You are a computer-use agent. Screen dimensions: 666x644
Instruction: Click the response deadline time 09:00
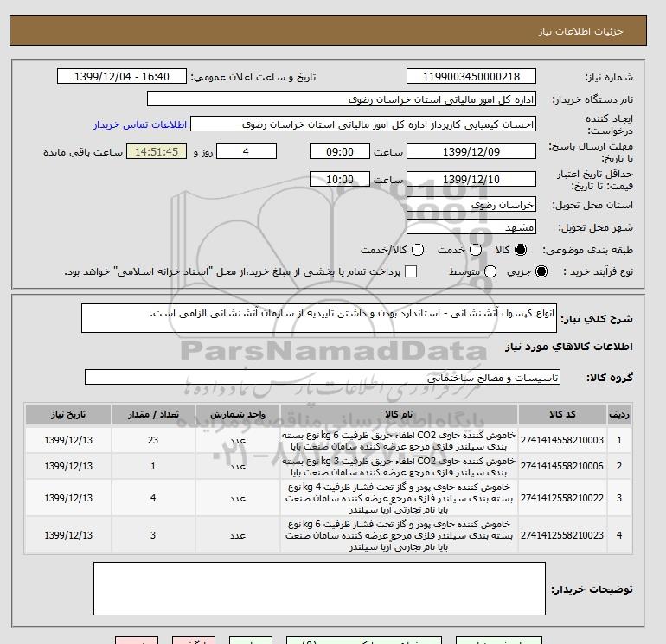coord(340,151)
